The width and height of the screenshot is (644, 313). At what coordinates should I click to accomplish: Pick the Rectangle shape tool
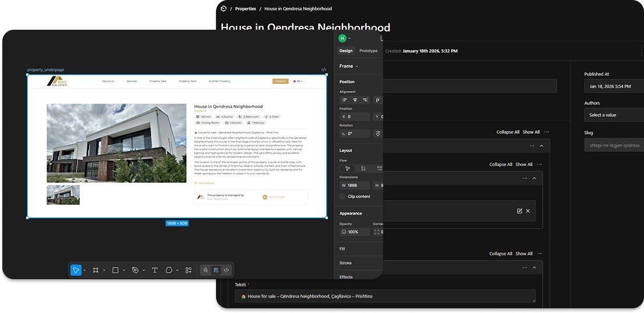[115, 270]
